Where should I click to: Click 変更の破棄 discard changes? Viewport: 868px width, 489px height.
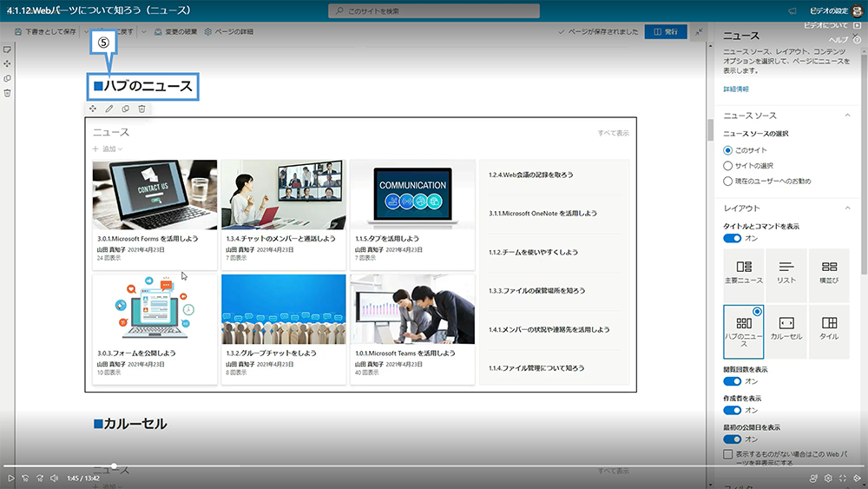(175, 31)
